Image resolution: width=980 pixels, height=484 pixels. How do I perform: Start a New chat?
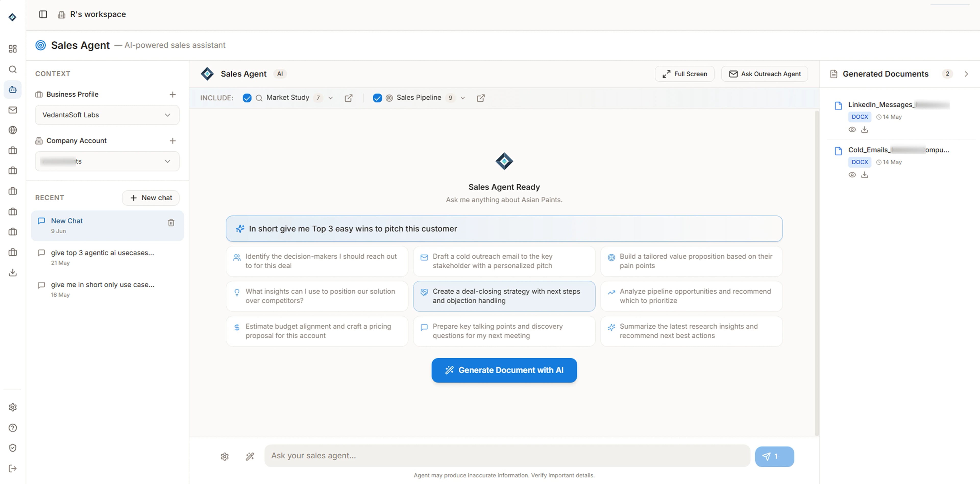tap(151, 198)
